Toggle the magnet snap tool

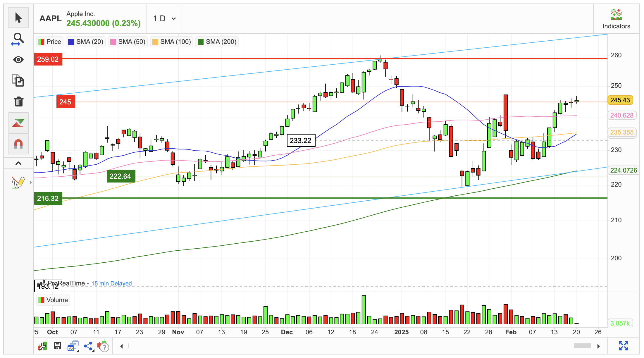[18, 144]
